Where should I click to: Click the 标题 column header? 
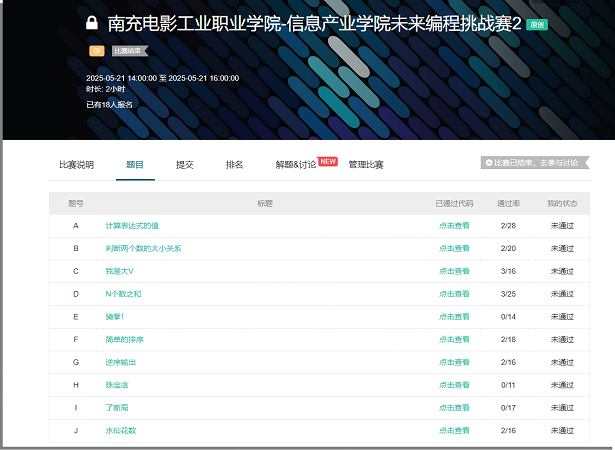pyautogui.click(x=265, y=203)
